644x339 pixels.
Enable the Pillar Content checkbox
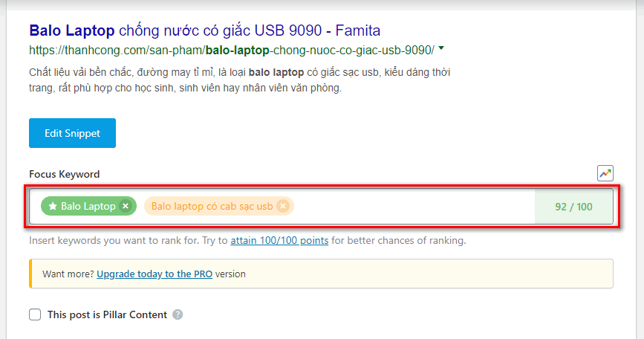pyautogui.click(x=35, y=314)
